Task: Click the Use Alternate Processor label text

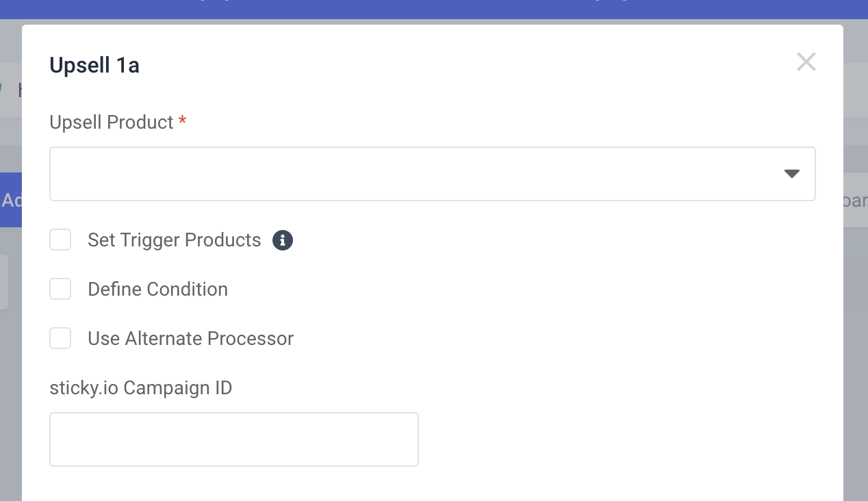Action: 190,339
